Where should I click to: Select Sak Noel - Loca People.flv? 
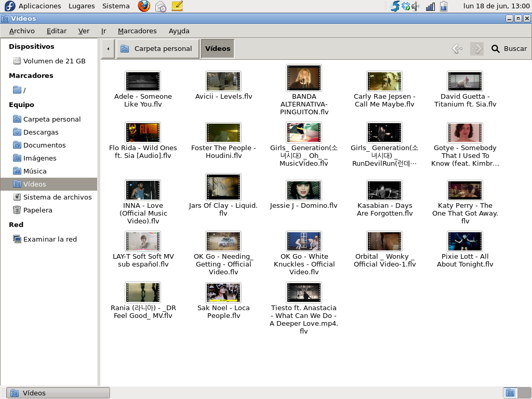click(x=223, y=292)
